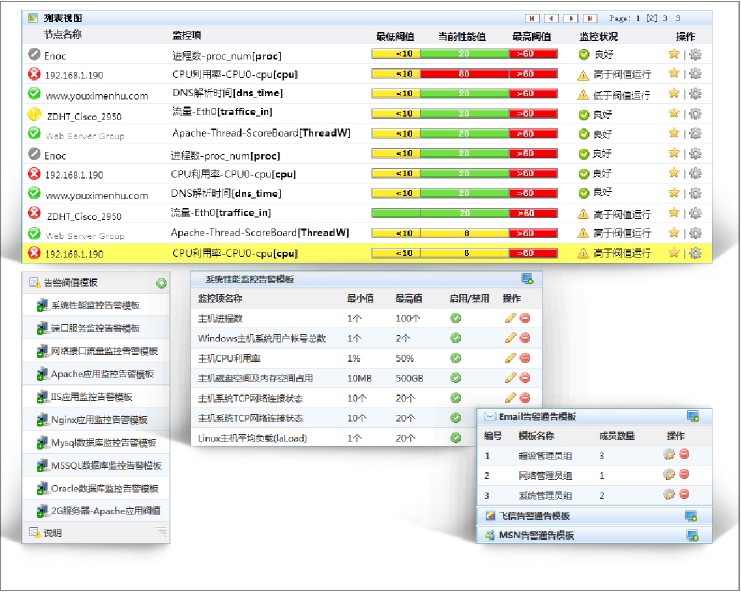This screenshot has width=741, height=592.
Task: Disable the Linux主机平均负载 monitor item
Action: (x=455, y=438)
